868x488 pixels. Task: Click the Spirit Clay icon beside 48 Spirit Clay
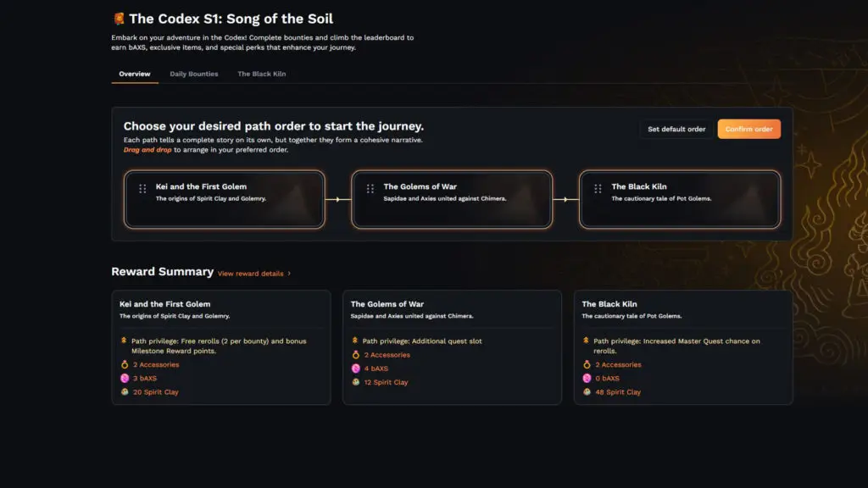pos(587,392)
